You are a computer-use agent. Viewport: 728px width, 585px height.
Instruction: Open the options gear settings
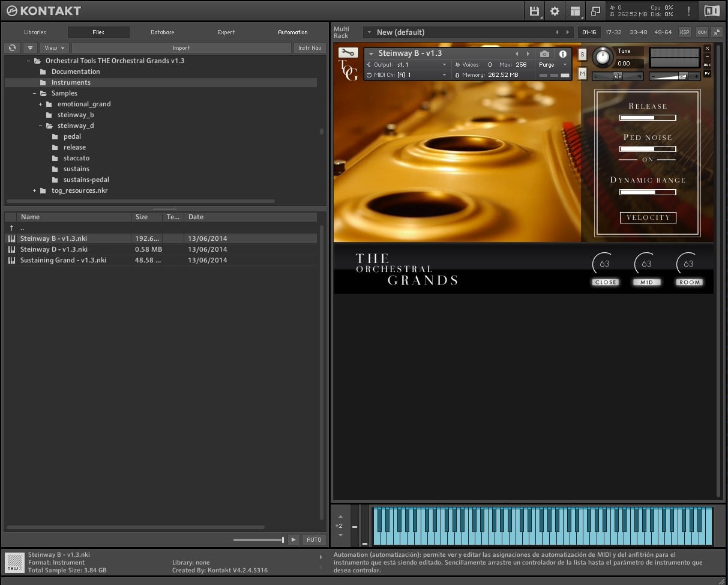555,11
